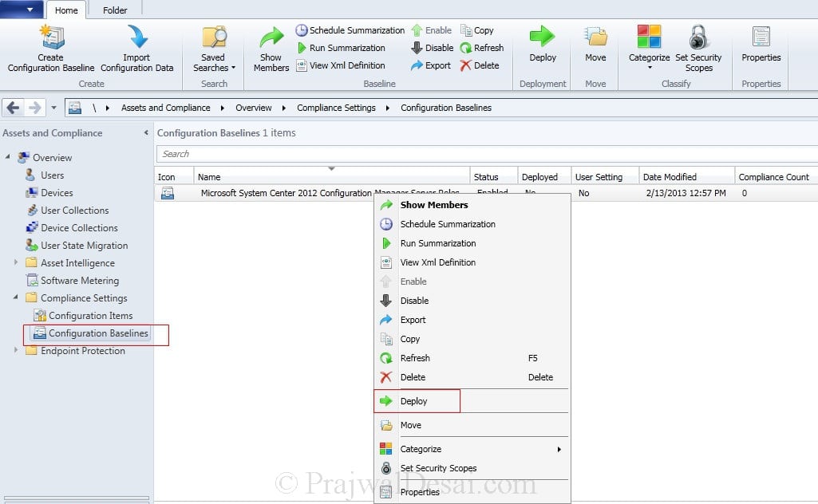Open the blue application menu button
This screenshot has width=818, height=504.
pos(22,9)
